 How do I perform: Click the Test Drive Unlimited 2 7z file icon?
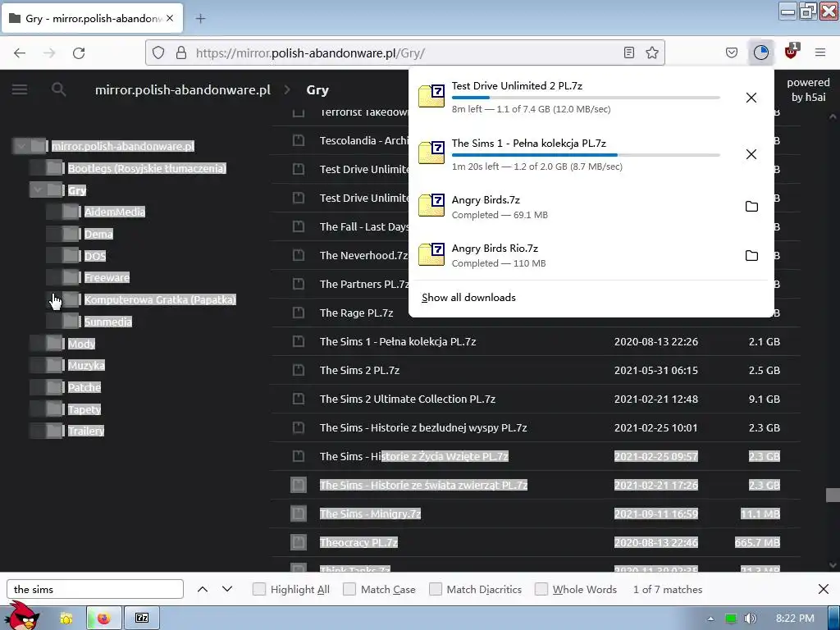tap(431, 96)
